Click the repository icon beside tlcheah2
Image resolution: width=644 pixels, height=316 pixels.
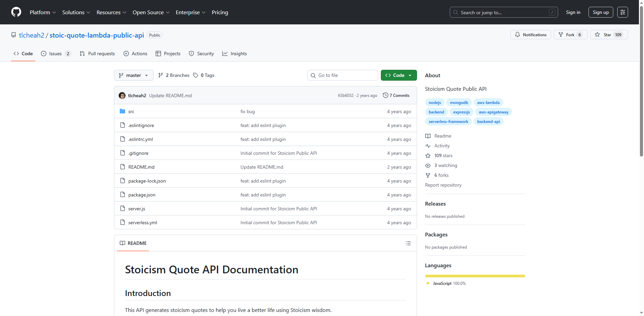tap(14, 35)
